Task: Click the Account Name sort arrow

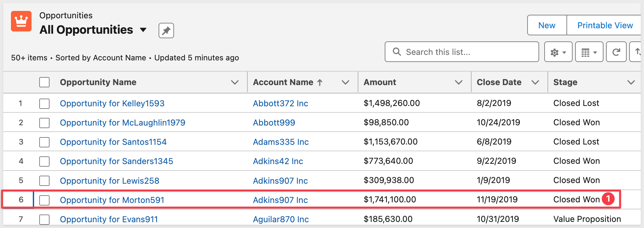Action: pos(320,83)
